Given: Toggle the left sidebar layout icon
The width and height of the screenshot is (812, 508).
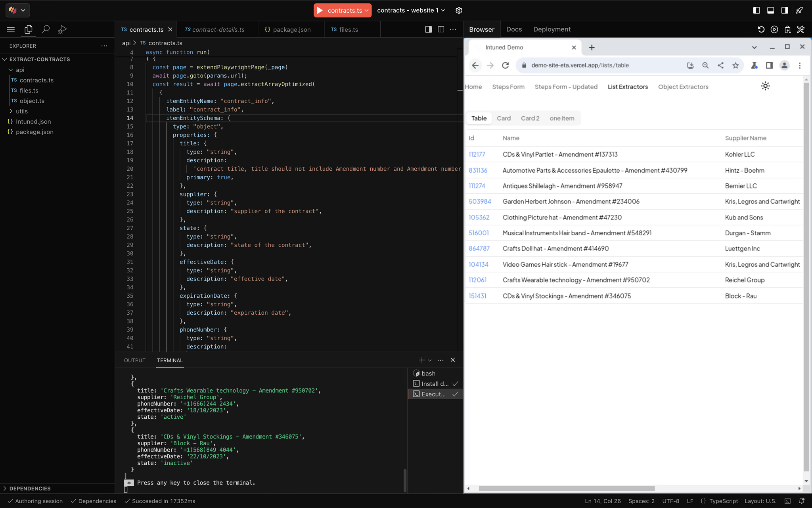Looking at the screenshot, I should [x=756, y=10].
